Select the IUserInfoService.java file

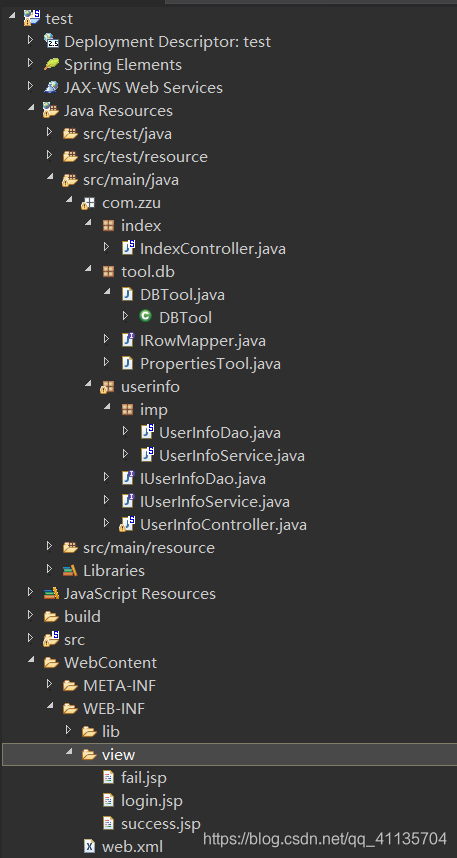[x=215, y=501]
